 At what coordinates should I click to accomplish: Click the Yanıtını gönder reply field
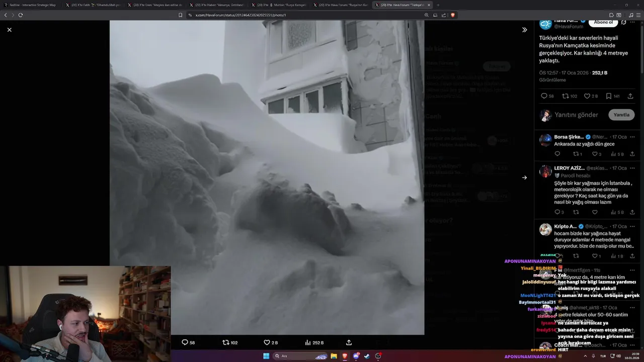576,115
